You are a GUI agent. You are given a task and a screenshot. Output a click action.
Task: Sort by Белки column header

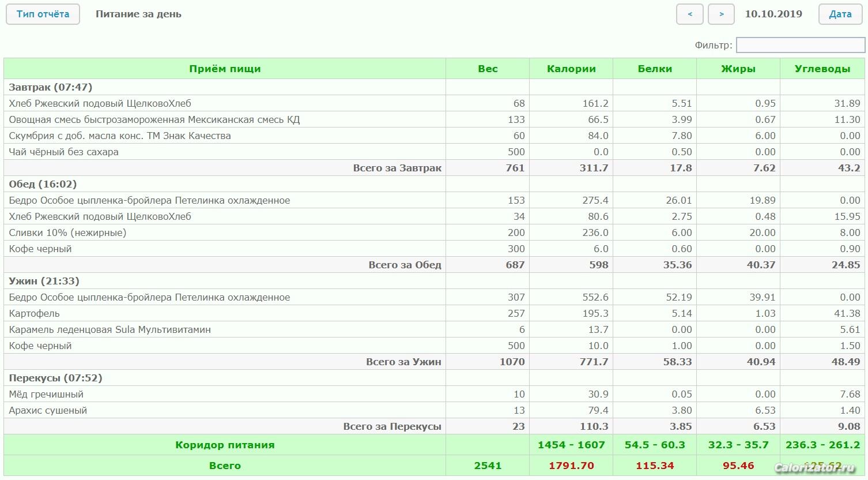point(655,69)
